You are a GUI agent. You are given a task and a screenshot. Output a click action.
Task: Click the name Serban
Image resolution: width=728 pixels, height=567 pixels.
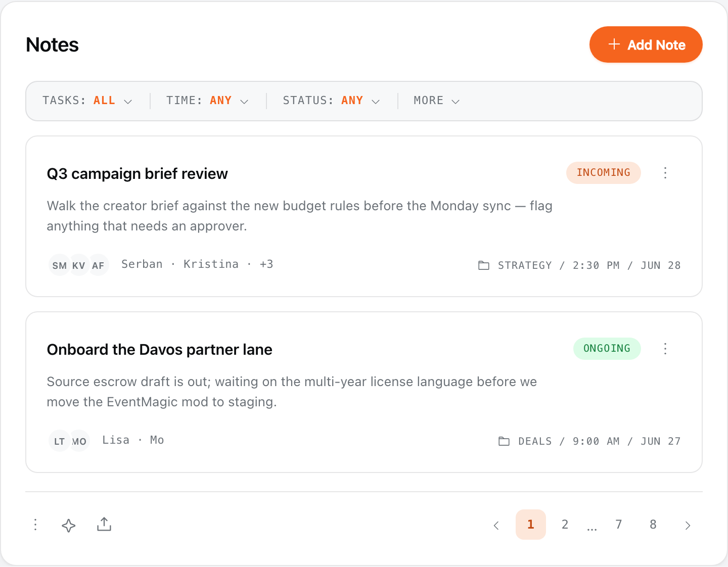point(142,264)
